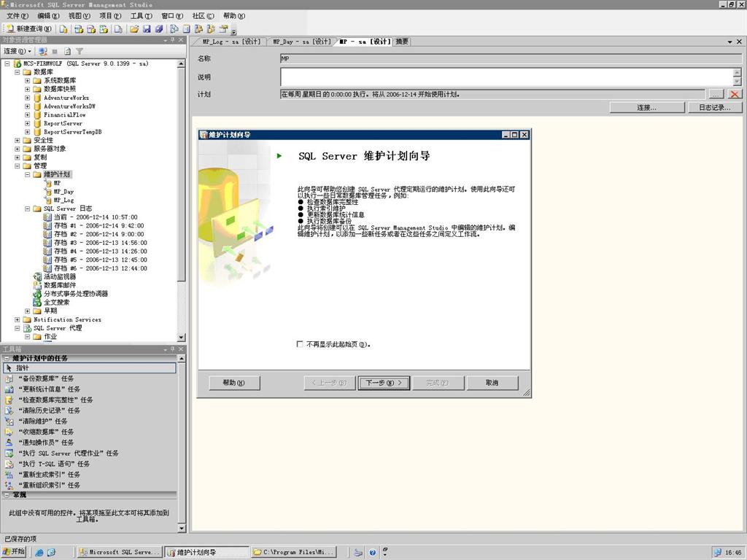747x560 pixels.
Task: Check 不再显示此起始页 checkbox
Action: 300,344
